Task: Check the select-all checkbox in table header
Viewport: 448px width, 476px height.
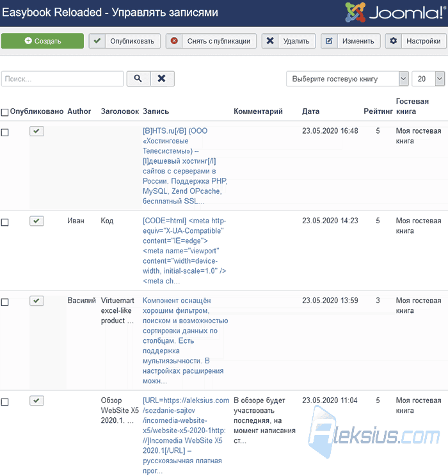Action: pyautogui.click(x=5, y=113)
